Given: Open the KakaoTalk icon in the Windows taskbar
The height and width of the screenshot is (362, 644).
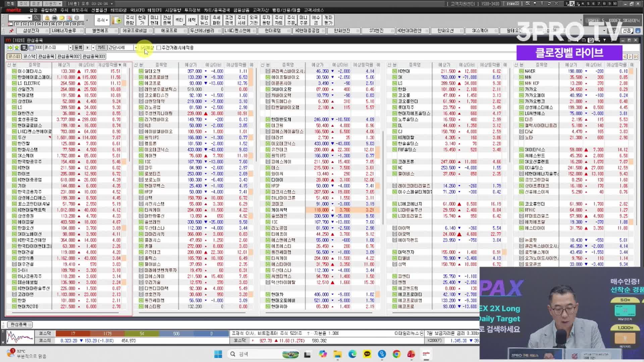Looking at the screenshot, I should tap(367, 354).
